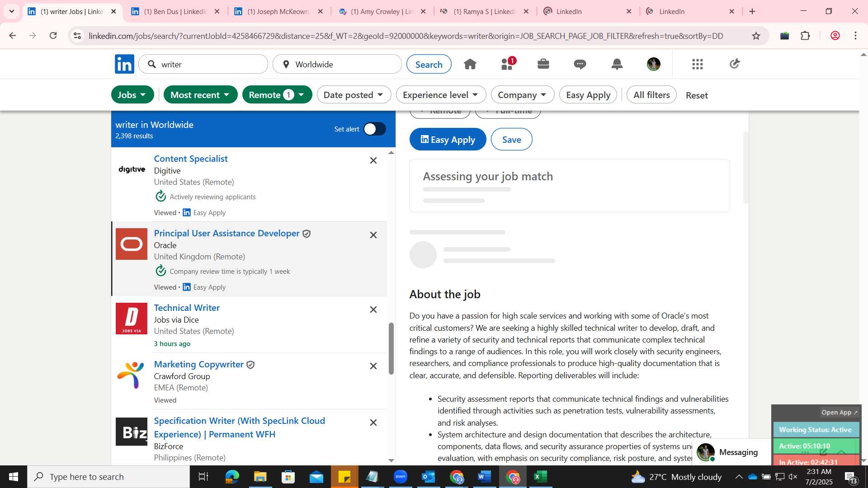Image resolution: width=868 pixels, height=488 pixels.
Task: Open the tab search chevron in Chrome
Action: click(12, 11)
